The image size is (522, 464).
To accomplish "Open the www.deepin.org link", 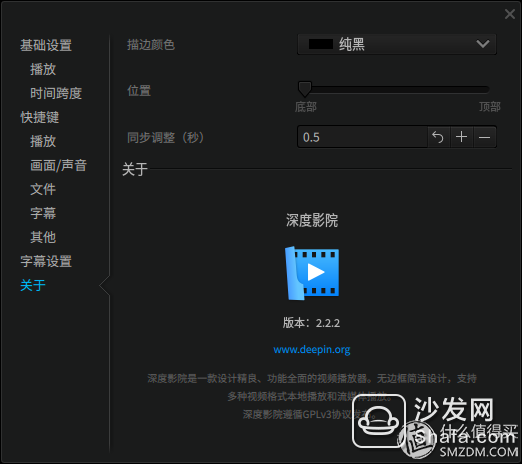I will [312, 350].
